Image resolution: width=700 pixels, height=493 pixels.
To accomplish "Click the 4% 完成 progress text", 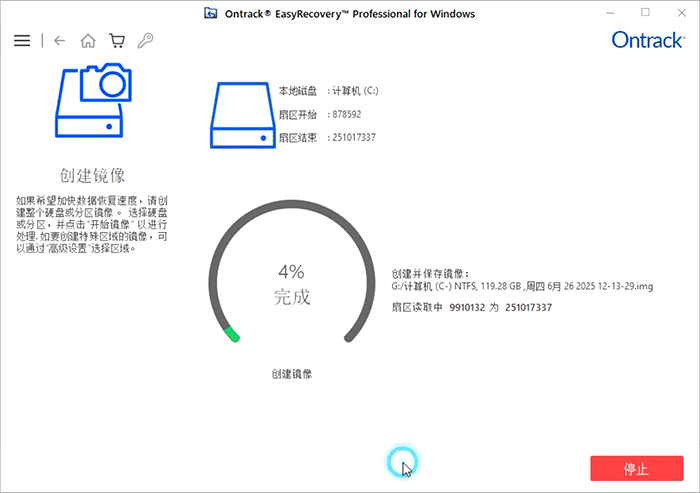I will tap(292, 284).
